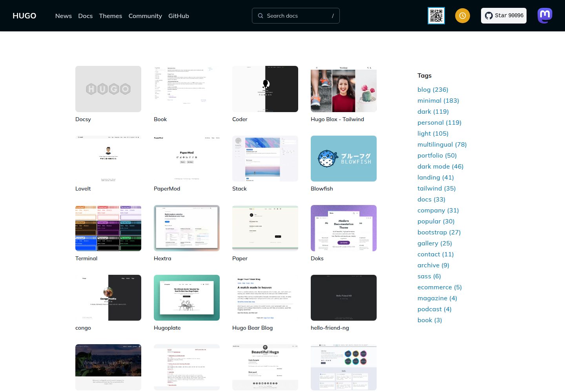
Task: Filter by docs (33) tag
Action: click(431, 199)
